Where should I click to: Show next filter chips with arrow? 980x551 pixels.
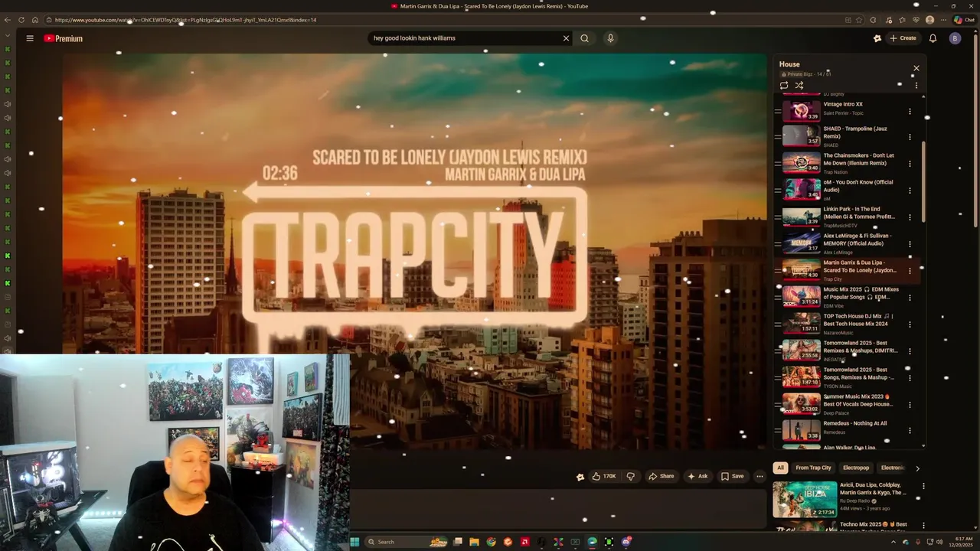click(917, 468)
